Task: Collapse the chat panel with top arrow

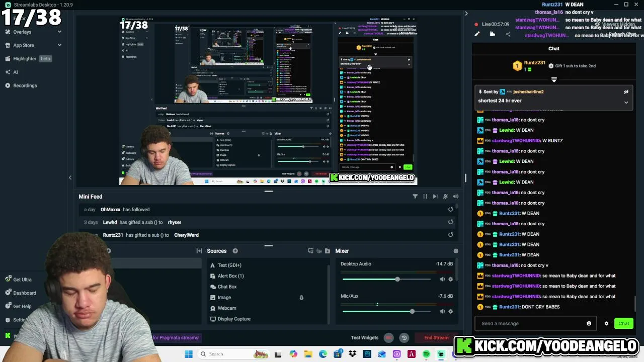Action: 466,14
